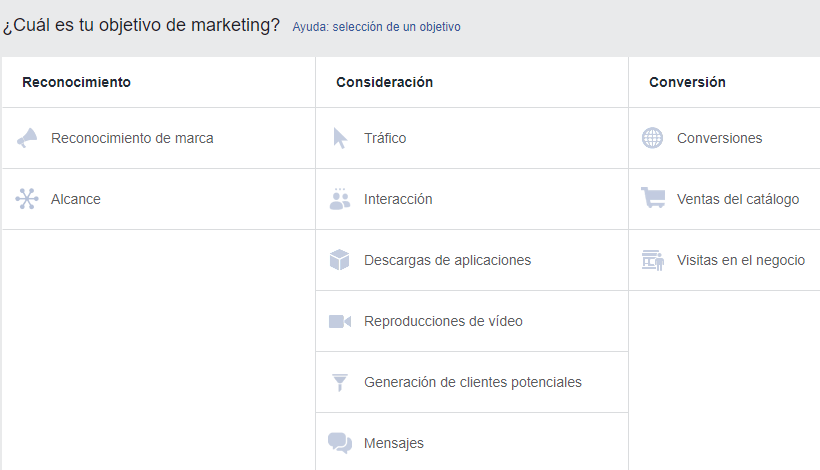Choose the Ventas del catálogo objective
Image resolution: width=820 pixels, height=470 pixels.
[x=737, y=199]
